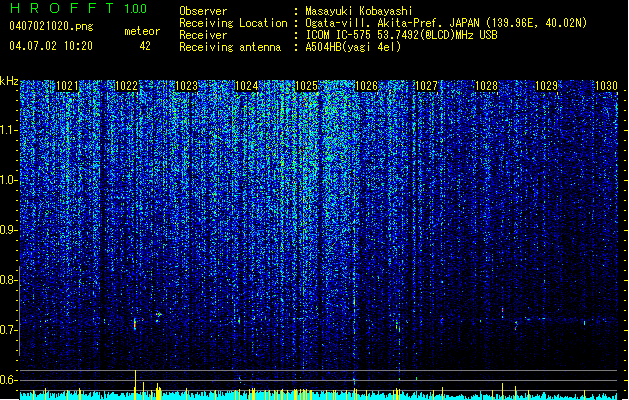Click the 0.7 frequency axis label
The image size is (629, 400).
pyautogui.click(x=9, y=330)
